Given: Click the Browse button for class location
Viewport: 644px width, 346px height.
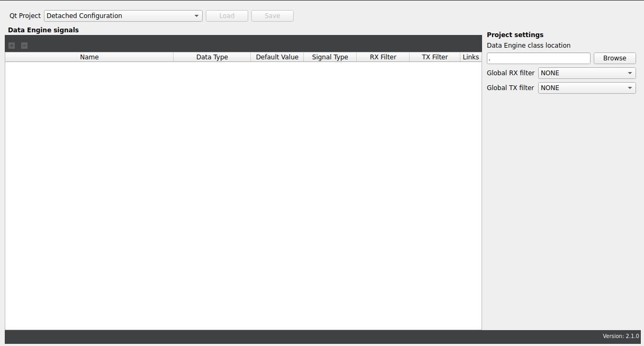Looking at the screenshot, I should tap(614, 58).
